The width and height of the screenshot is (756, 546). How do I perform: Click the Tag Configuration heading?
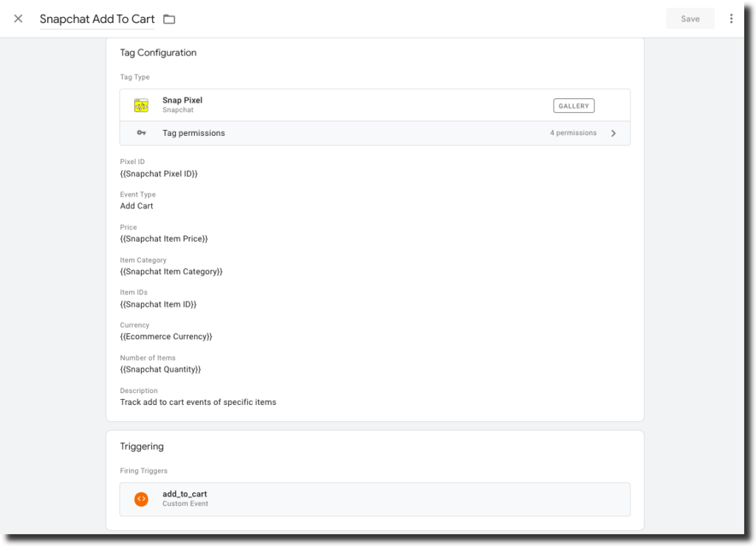coord(158,52)
